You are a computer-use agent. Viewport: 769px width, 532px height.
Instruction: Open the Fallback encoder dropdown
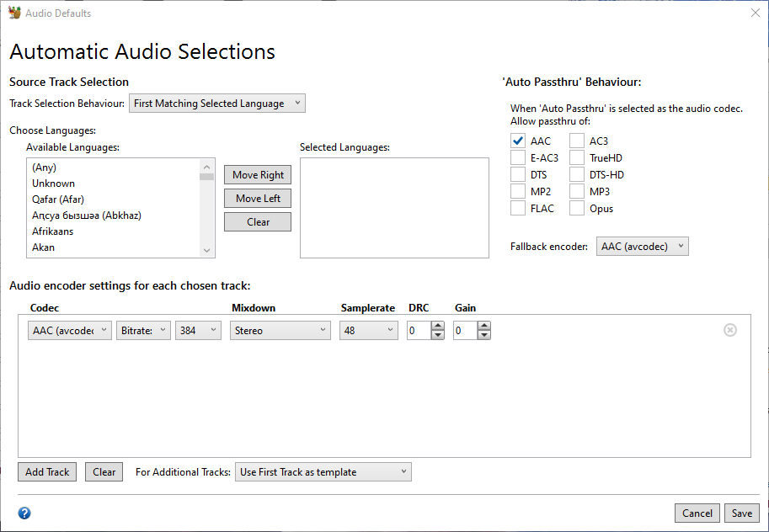click(x=642, y=246)
